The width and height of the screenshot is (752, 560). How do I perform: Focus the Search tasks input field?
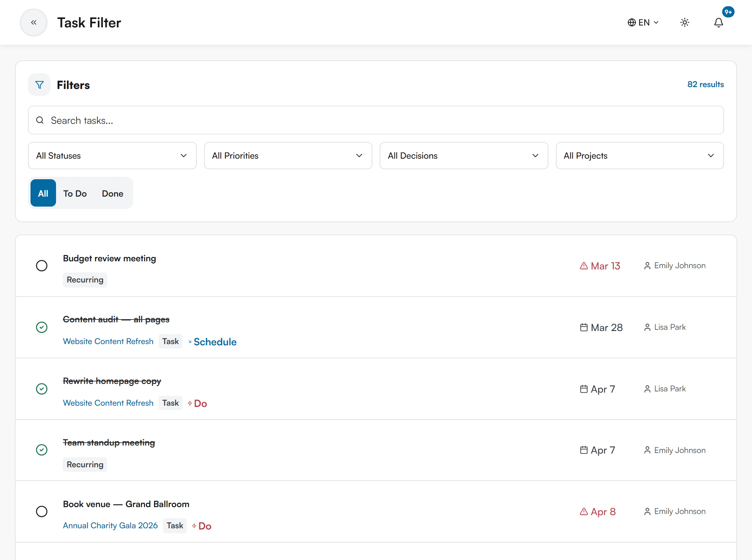pos(376,120)
